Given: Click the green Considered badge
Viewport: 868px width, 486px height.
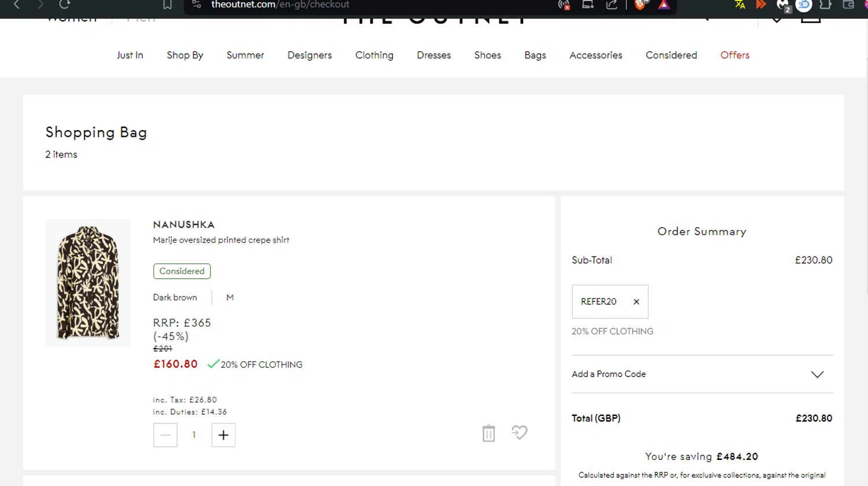Looking at the screenshot, I should [182, 271].
